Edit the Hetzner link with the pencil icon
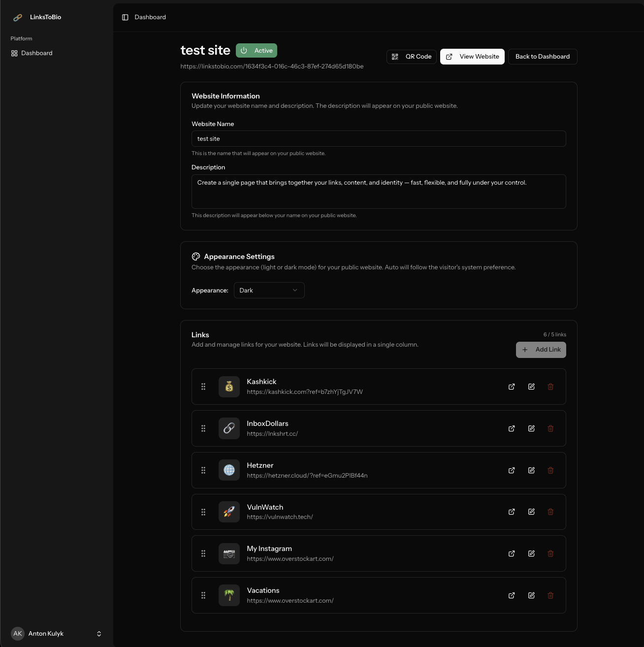The width and height of the screenshot is (644, 647). pyautogui.click(x=531, y=470)
